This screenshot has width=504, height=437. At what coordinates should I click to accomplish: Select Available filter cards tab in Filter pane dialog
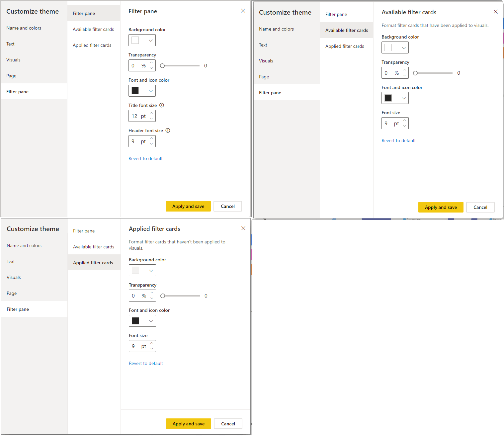[x=93, y=30]
